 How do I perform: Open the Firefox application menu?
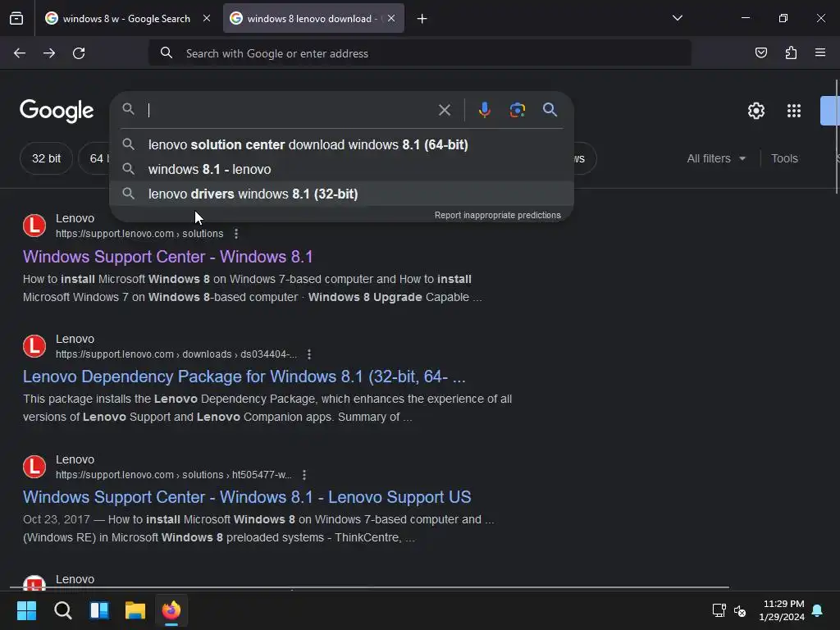(x=820, y=52)
